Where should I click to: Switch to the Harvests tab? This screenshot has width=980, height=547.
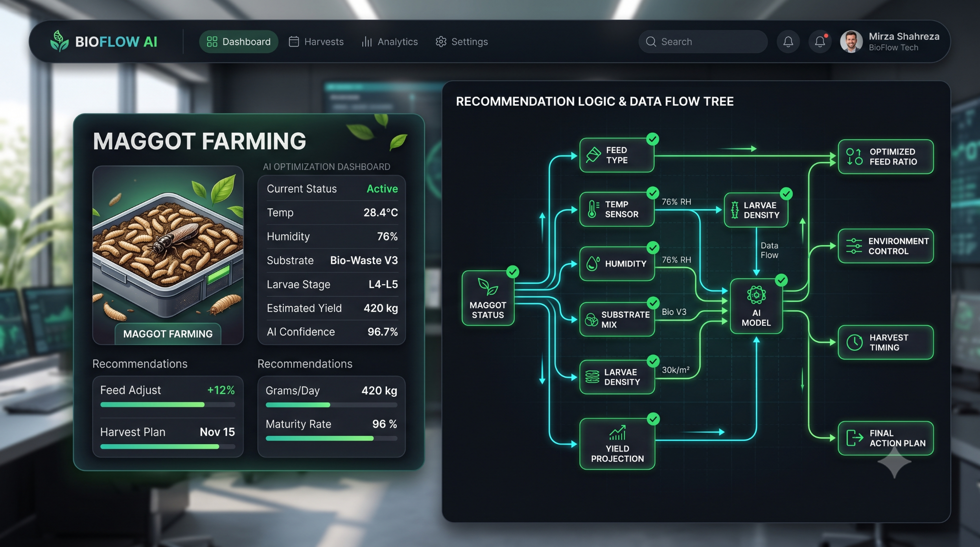click(316, 42)
